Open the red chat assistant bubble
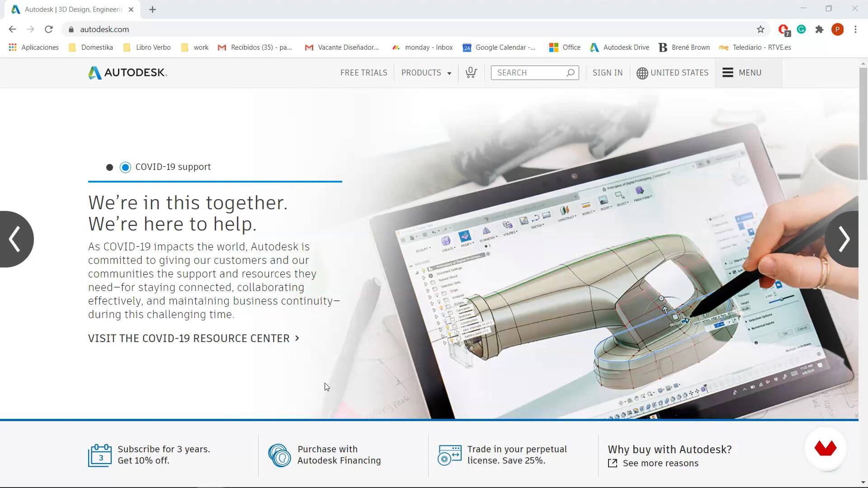The height and width of the screenshot is (488, 868). 826,448
